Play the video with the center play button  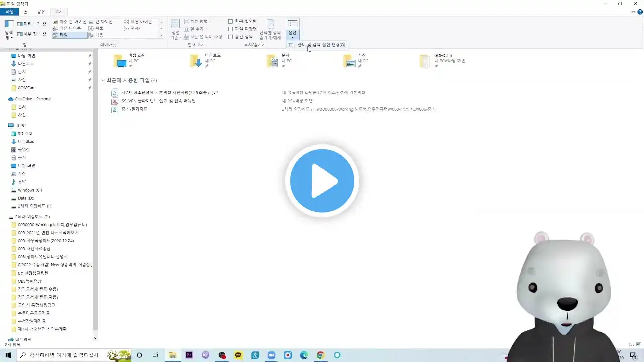tap(322, 180)
